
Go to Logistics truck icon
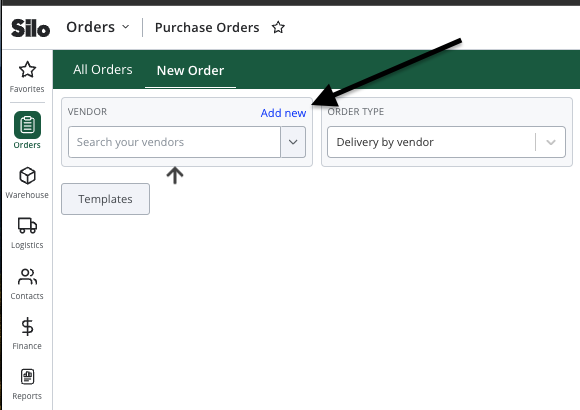[27, 225]
